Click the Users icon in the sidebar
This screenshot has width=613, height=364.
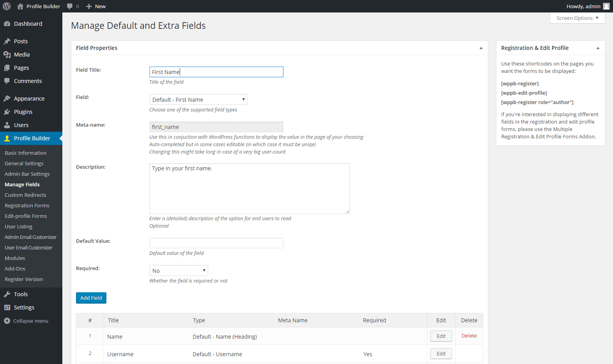click(7, 125)
